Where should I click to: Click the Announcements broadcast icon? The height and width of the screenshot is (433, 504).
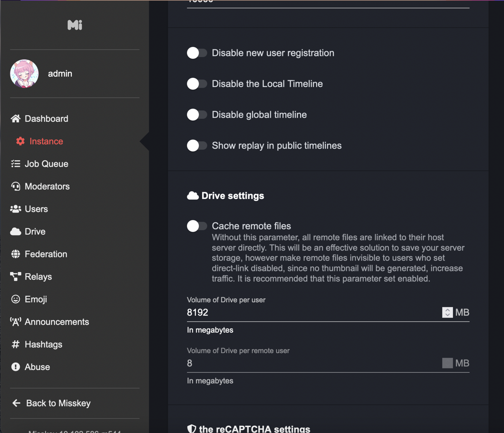[x=16, y=322]
